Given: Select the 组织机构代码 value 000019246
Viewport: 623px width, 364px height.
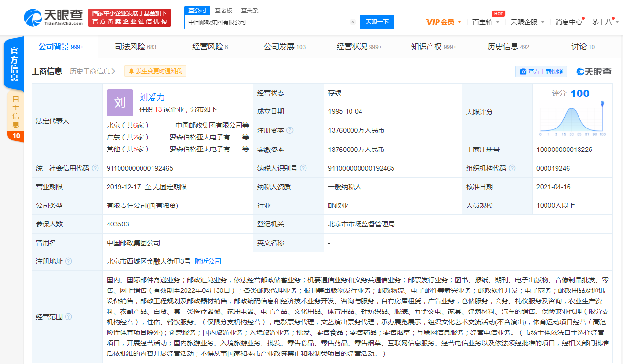Looking at the screenshot, I should pos(553,168).
